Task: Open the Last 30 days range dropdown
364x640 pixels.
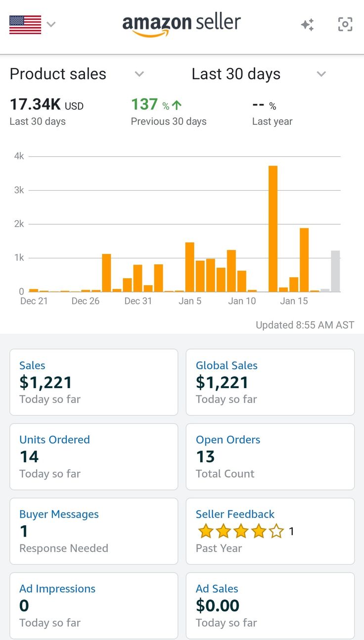Action: [x=321, y=74]
